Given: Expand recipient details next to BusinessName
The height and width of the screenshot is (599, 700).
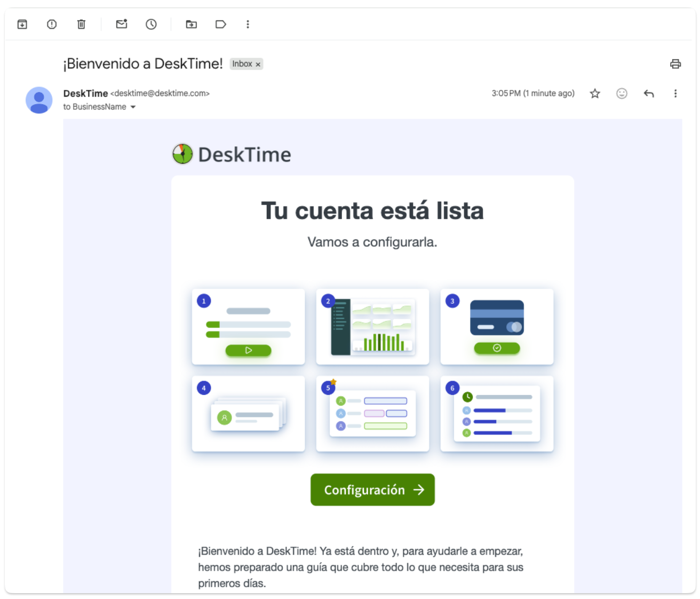Looking at the screenshot, I should point(133,107).
